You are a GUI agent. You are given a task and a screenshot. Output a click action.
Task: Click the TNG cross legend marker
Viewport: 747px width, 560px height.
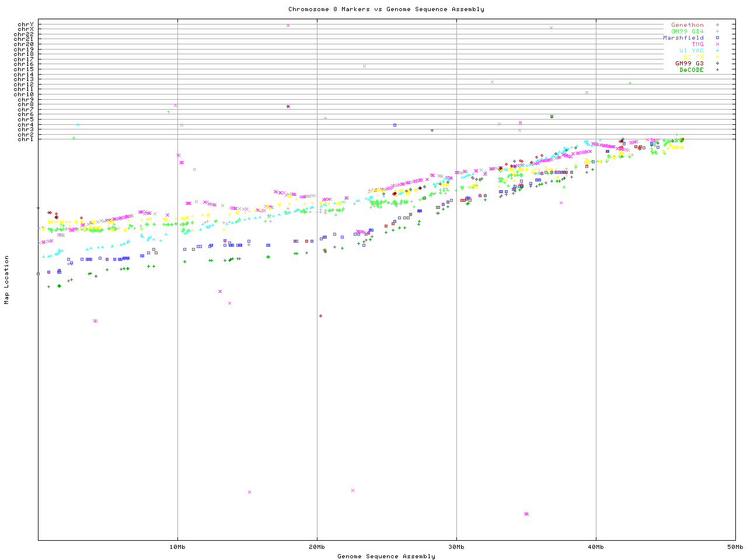click(717, 44)
